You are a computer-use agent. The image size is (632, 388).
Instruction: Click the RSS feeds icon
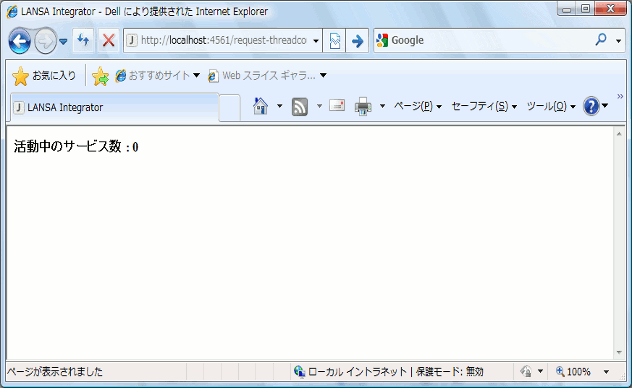click(299, 107)
